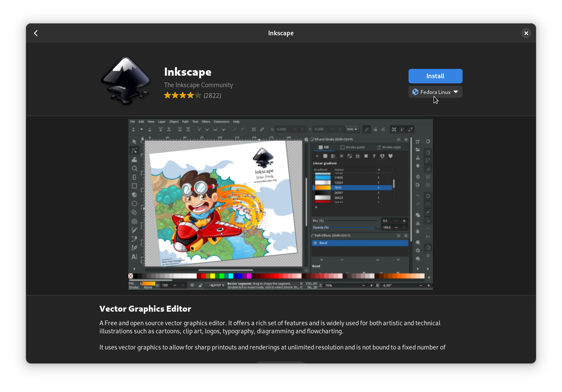Click the four-star rating stars
The width and height of the screenshot is (562, 392).
tap(183, 95)
